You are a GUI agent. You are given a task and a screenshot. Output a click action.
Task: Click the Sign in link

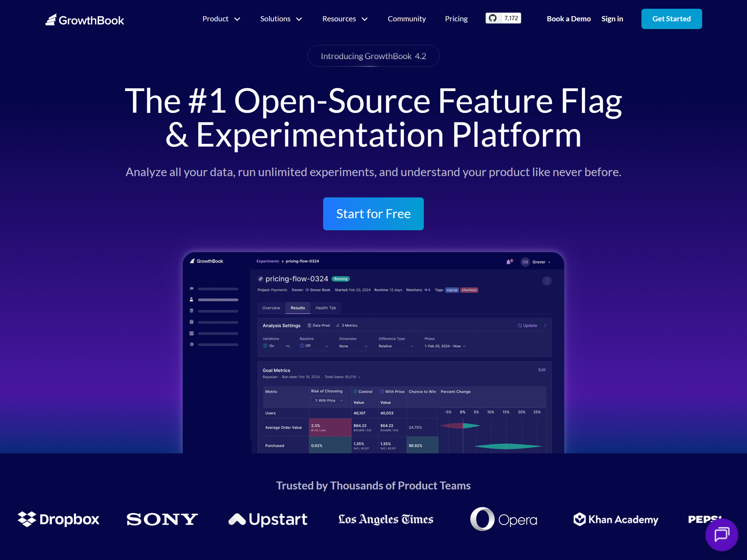[612, 19]
